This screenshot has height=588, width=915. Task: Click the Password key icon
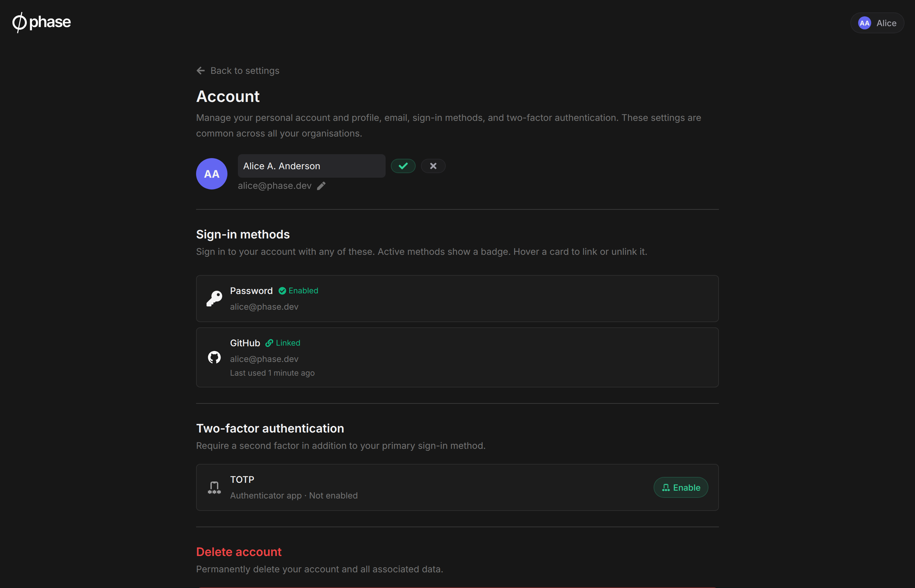(214, 299)
